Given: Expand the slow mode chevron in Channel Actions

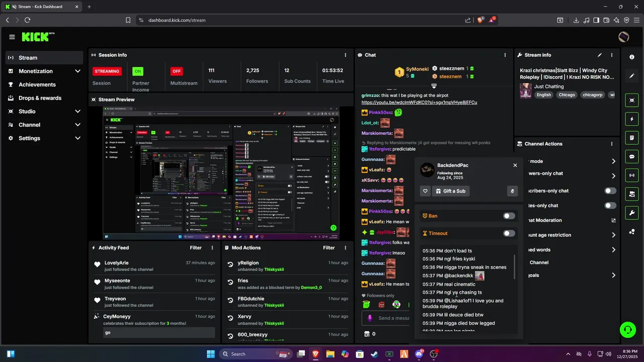Looking at the screenshot, I should (x=613, y=161).
